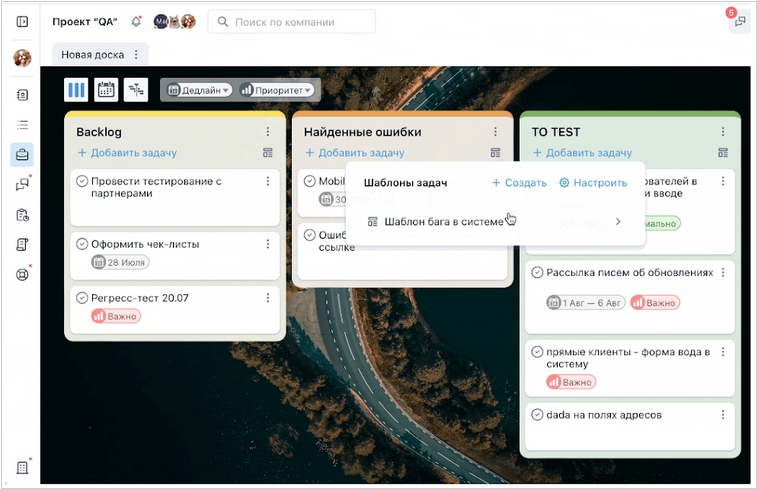The height and width of the screenshot is (489, 757).
Task: Open TO TEST column options menu
Action: [723, 132]
